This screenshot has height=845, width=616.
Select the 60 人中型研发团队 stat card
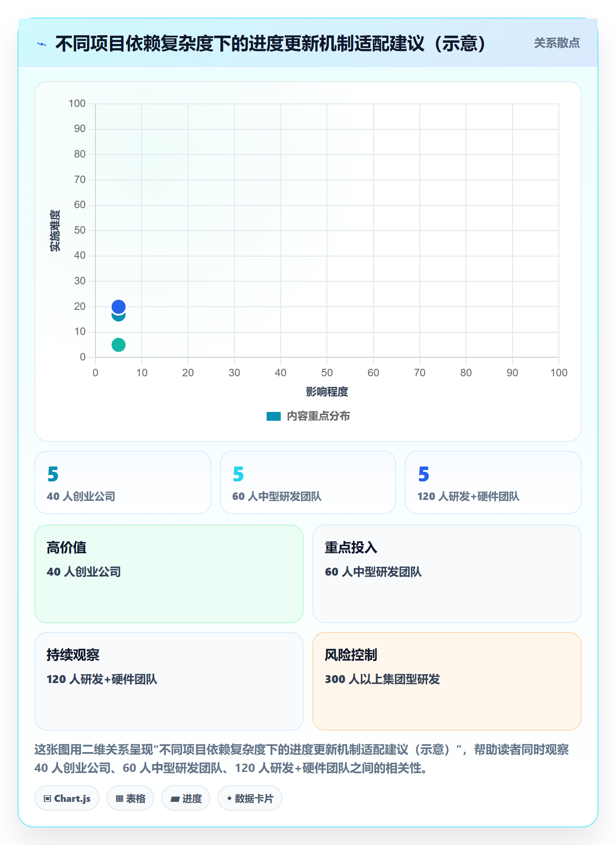tap(308, 482)
